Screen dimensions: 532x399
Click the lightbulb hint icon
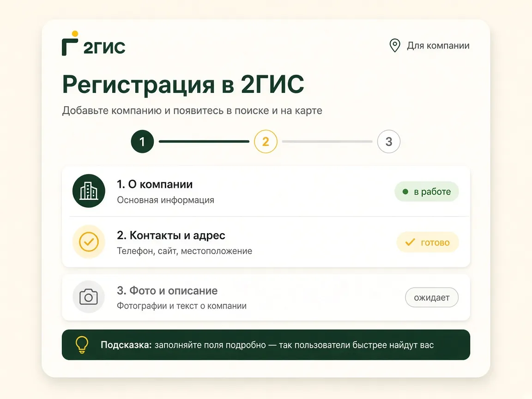(82, 345)
